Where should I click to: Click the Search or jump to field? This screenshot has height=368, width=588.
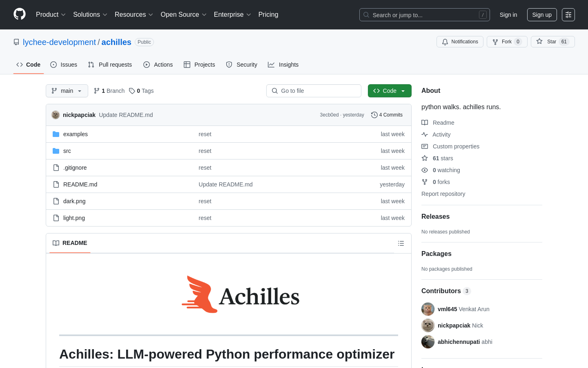[x=424, y=15]
